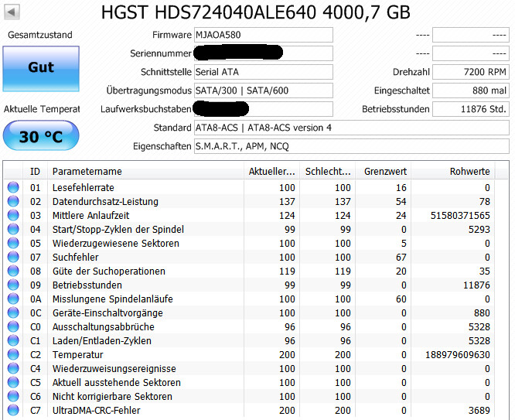Sort by Rohwerte column header
Image resolution: width=515 pixels, height=420 pixels.
(453, 171)
